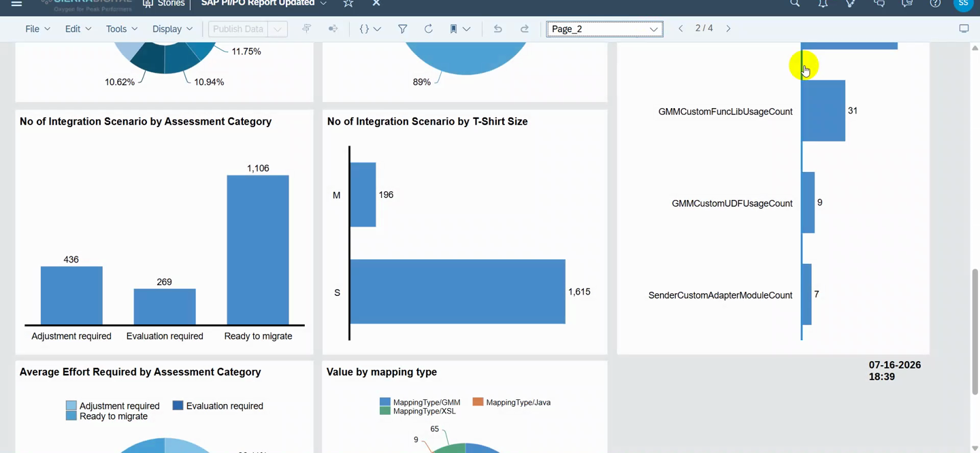Viewport: 980px width, 453px height.
Task: Go to next page arrow
Action: pos(728,29)
